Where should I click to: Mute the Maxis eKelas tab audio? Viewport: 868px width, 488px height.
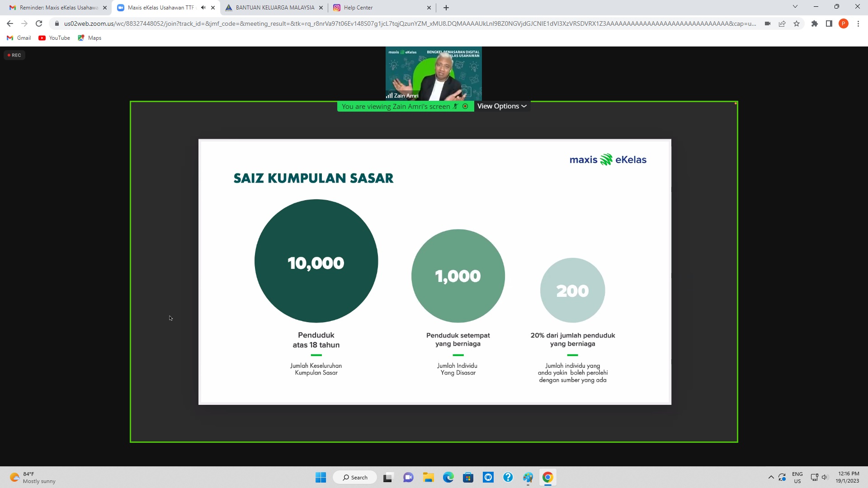point(203,8)
